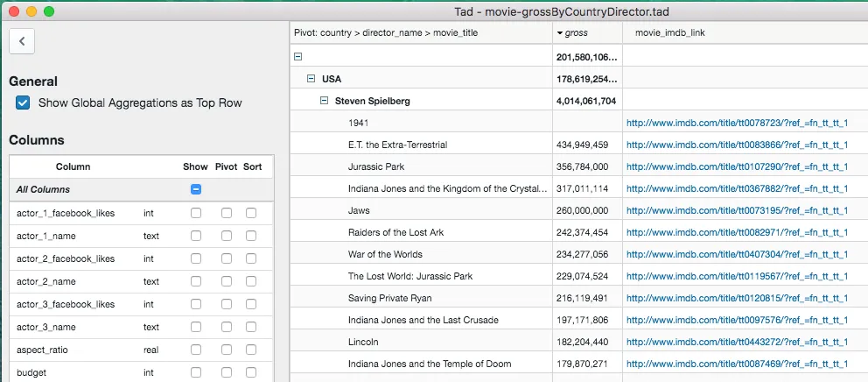
Task: Collapse the Steven Spielberg director group
Action: (324, 101)
